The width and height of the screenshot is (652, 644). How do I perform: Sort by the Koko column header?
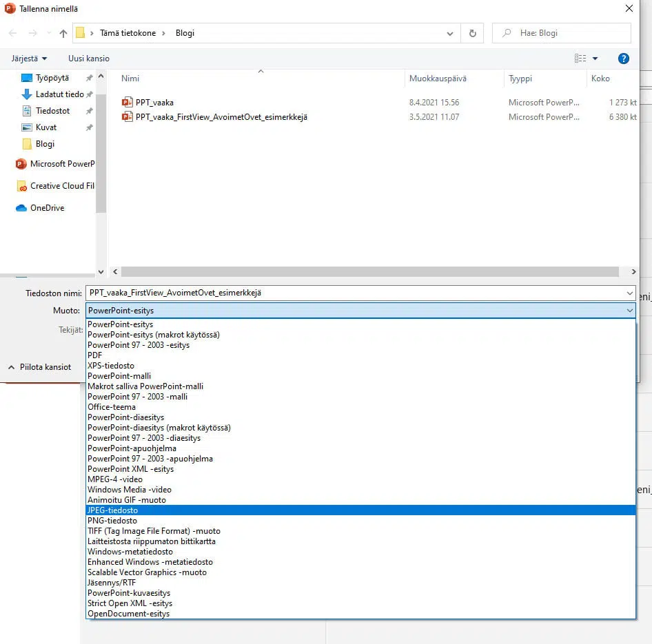pos(600,79)
